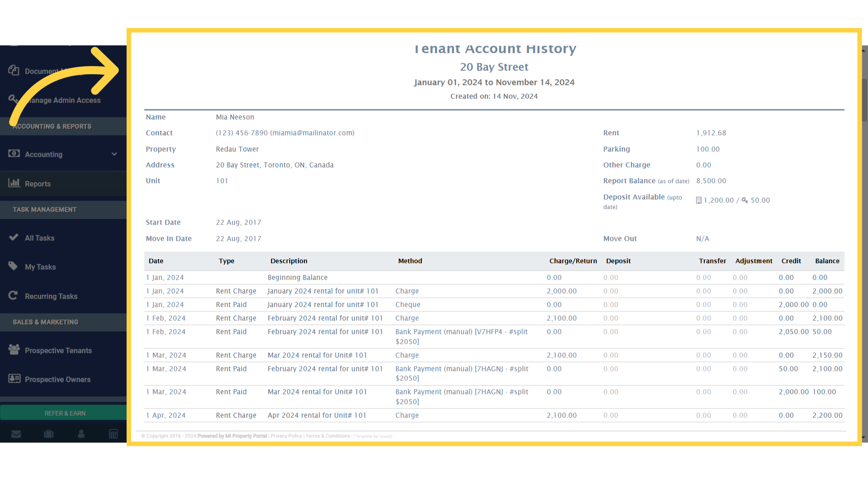The image size is (868, 488).
Task: Click the Transfer column header
Action: click(x=712, y=261)
